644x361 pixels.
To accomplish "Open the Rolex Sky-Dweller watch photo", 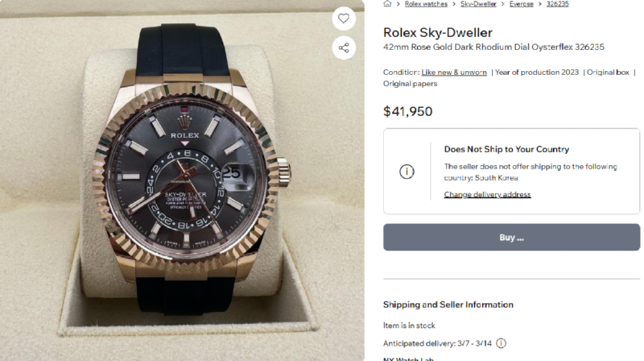I will point(182,180).
